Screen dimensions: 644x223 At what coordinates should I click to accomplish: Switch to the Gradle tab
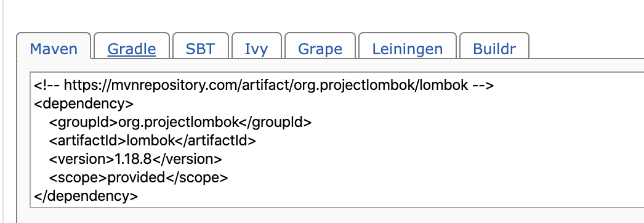coord(131,49)
